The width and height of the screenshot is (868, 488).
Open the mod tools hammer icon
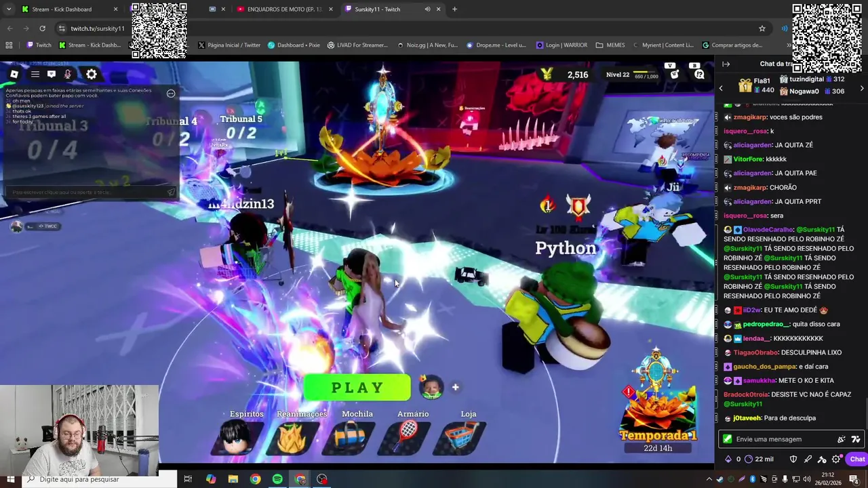(x=822, y=459)
